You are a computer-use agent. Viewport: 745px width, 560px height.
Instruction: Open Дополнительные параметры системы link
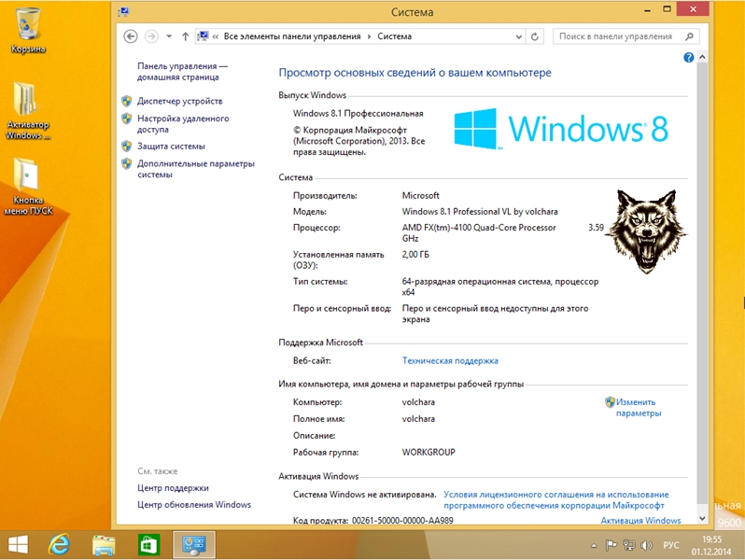click(x=196, y=169)
